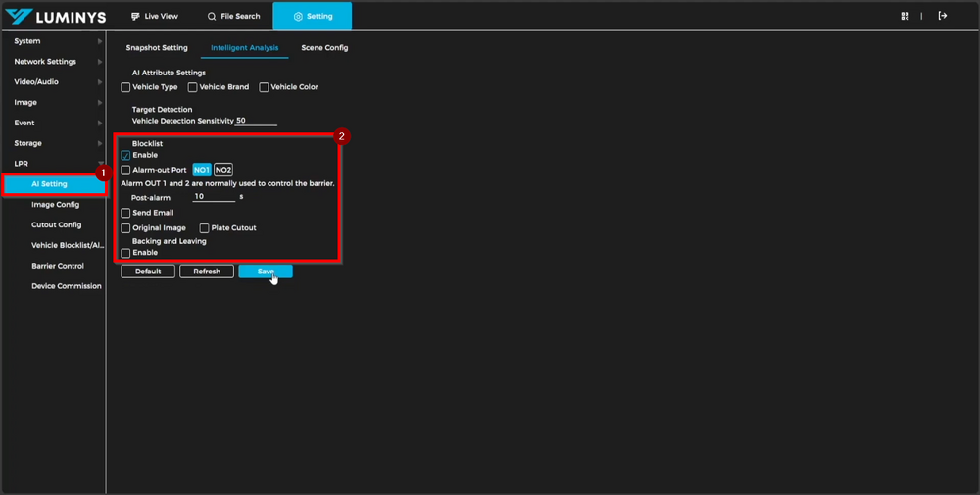Screen dimensions: 980x495
Task: Select the NO2 alarm-out port
Action: [x=223, y=170]
